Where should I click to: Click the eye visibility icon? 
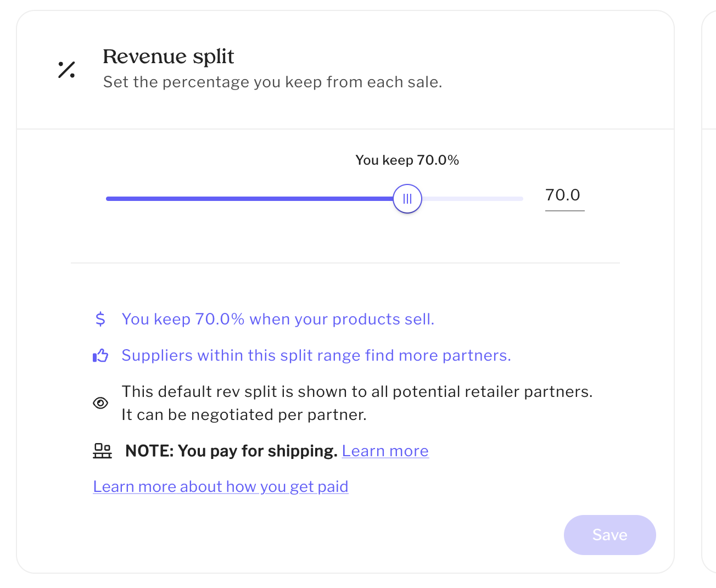coord(100,403)
